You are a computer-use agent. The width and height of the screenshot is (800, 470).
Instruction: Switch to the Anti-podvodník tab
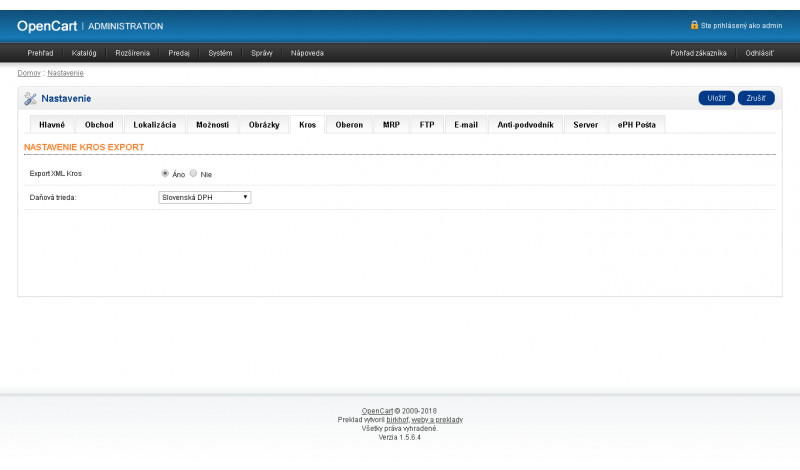[526, 125]
